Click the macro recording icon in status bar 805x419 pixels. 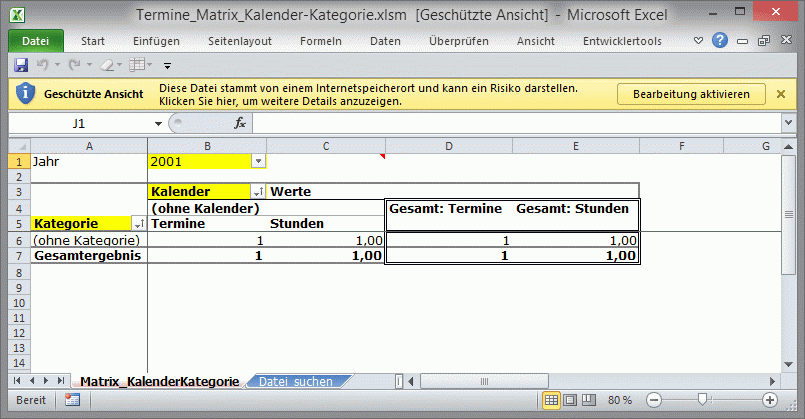(x=72, y=400)
